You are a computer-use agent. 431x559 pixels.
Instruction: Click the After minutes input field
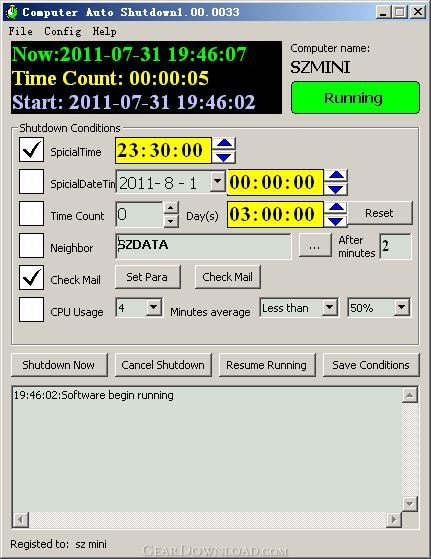(x=395, y=246)
